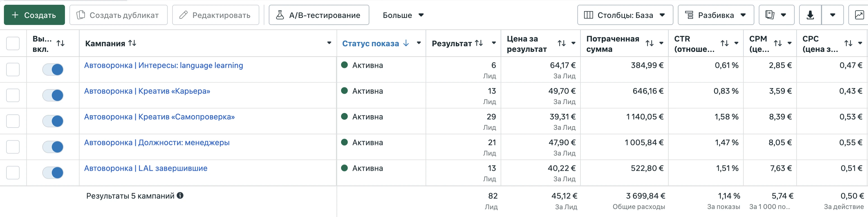Image resolution: width=868 pixels, height=217 pixels.
Task: Sort by Результат column arrows
Action: coord(479,43)
